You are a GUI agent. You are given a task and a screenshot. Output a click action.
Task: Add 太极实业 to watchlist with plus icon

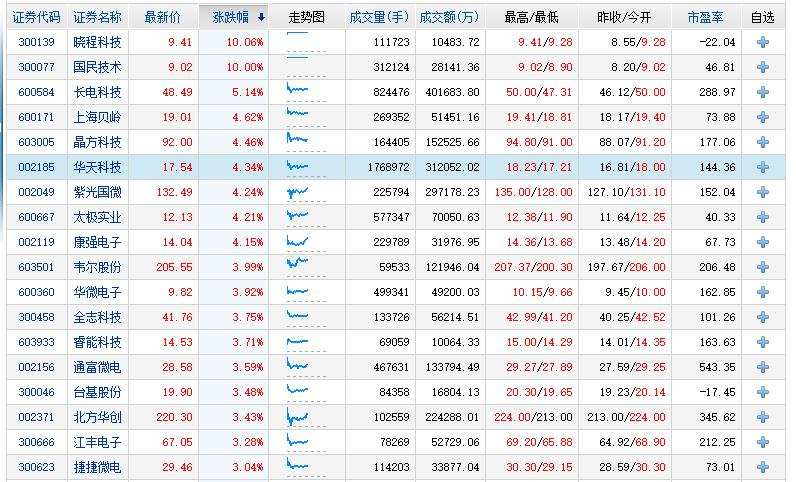click(x=762, y=217)
